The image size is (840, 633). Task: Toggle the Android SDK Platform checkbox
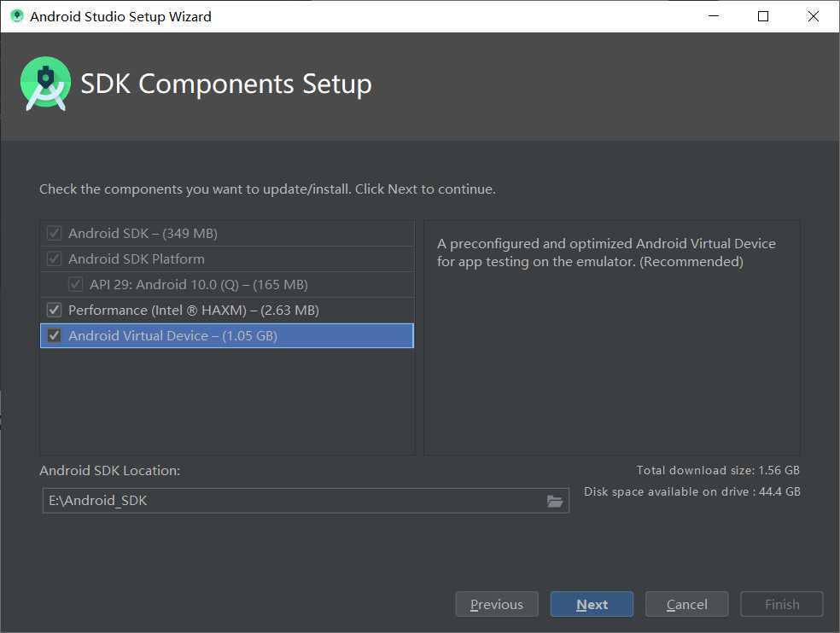point(54,258)
